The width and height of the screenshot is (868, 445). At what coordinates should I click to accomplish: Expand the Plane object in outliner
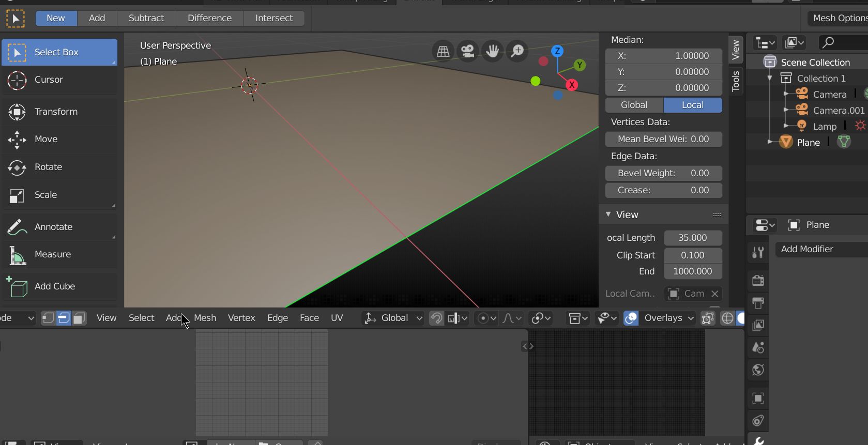[x=770, y=142]
